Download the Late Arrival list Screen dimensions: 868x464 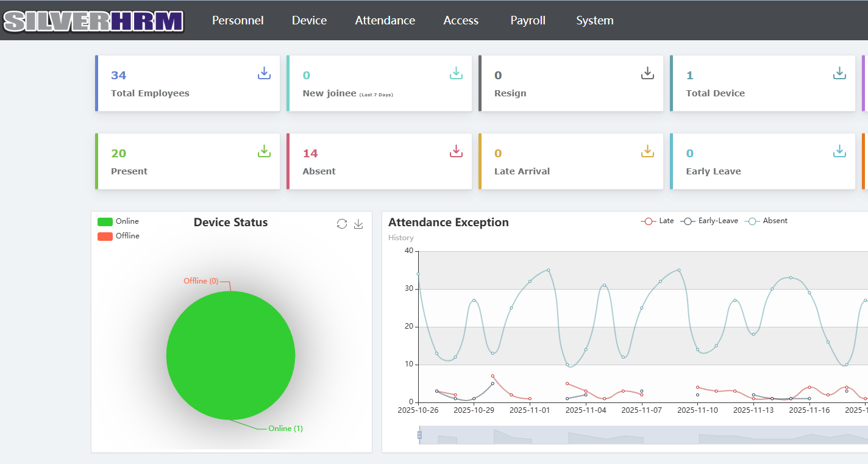[647, 151]
